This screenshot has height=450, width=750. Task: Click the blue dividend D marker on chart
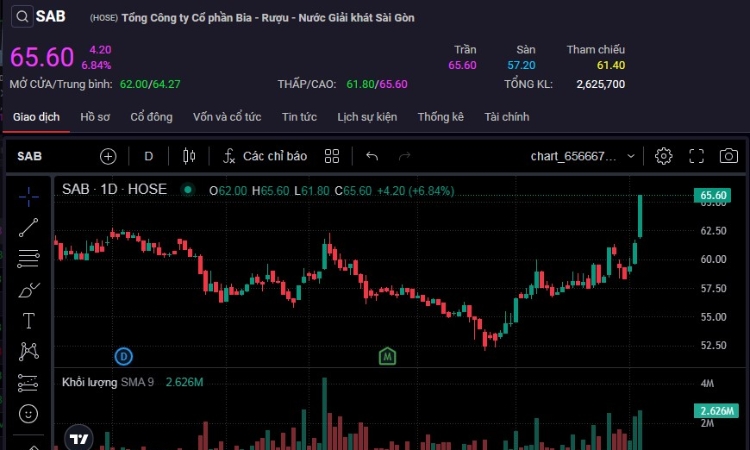tap(123, 355)
